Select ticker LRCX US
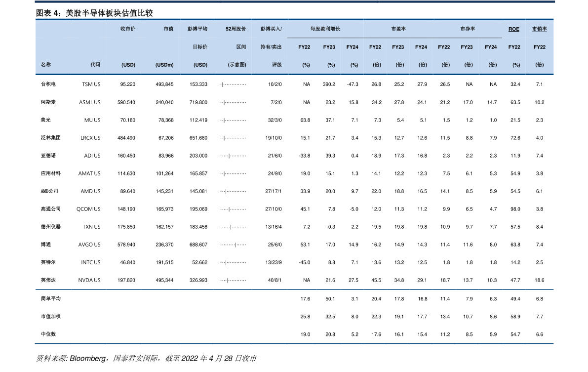Image resolution: width=588 pixels, height=372 pixels. pyautogui.click(x=90, y=138)
